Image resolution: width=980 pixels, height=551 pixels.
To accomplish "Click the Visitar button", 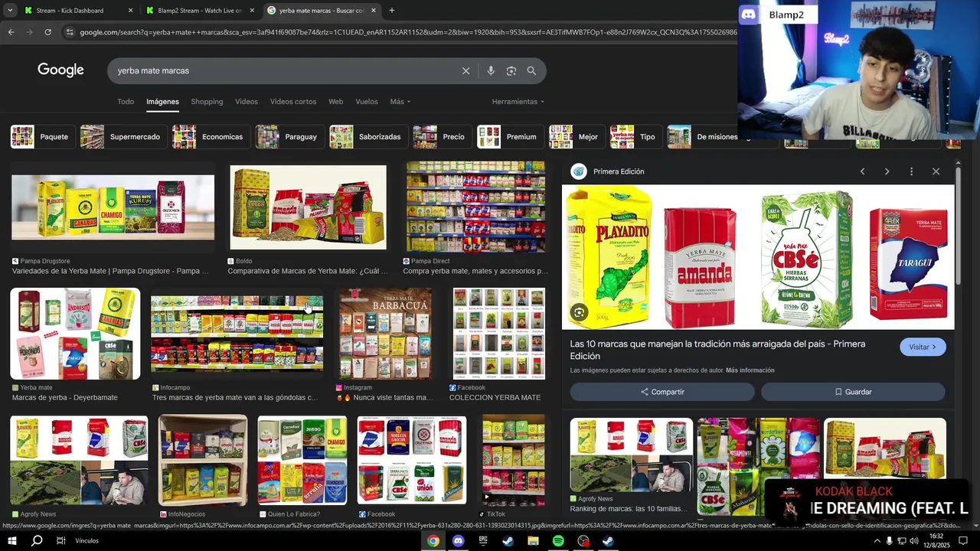I will pos(923,347).
